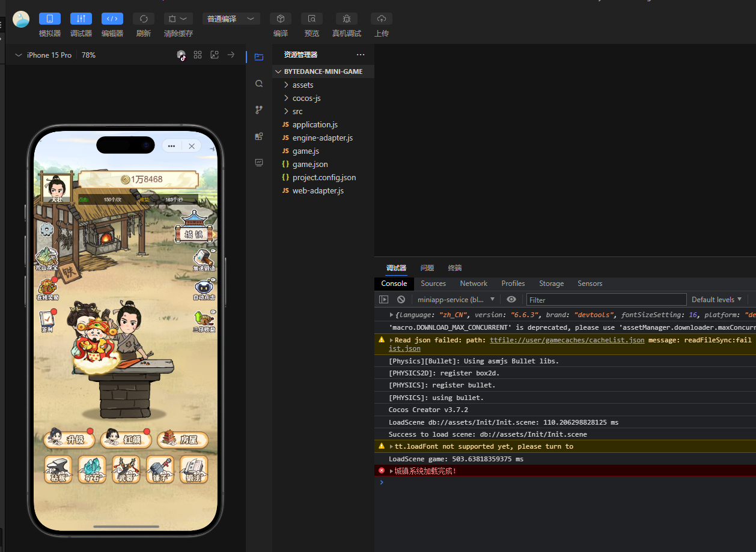Open the 清除缓存 clear cache dropdown
756x552 pixels.
[178, 19]
